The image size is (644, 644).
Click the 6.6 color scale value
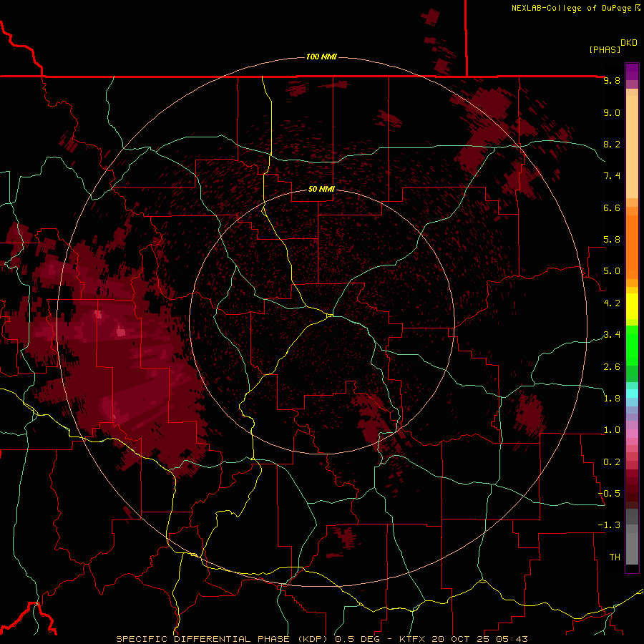coord(612,208)
